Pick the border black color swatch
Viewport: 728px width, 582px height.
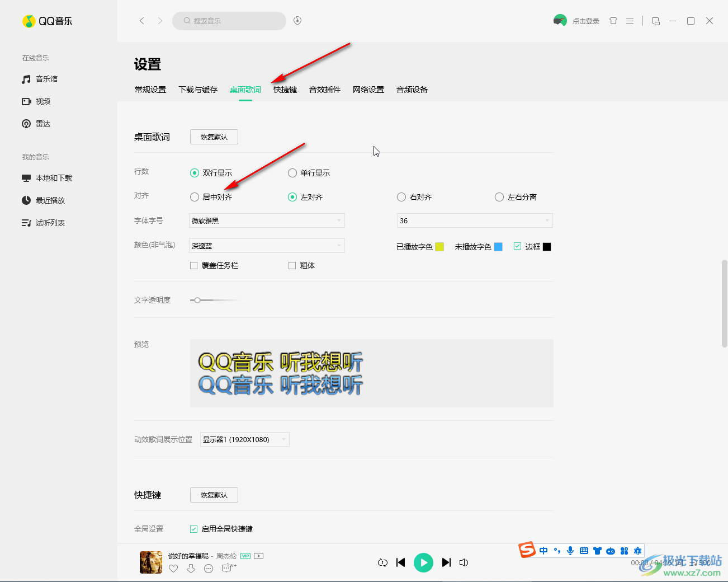click(x=547, y=247)
